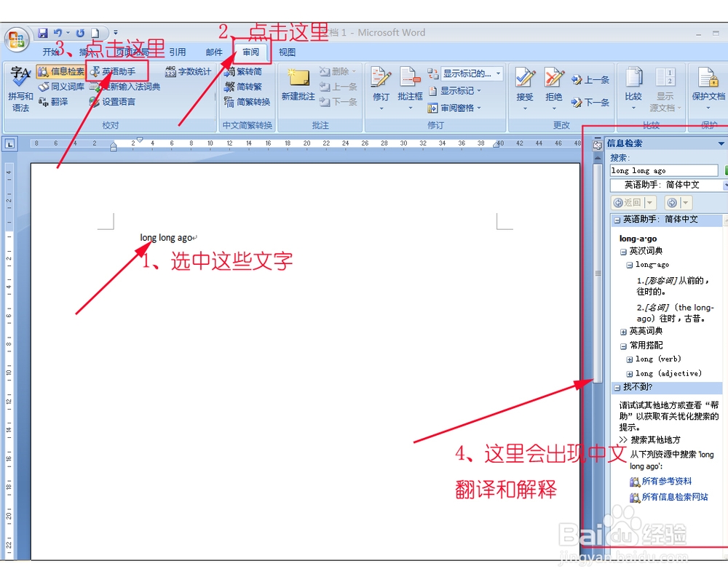
Task: Switch to 引用 References tab
Action: 178,52
